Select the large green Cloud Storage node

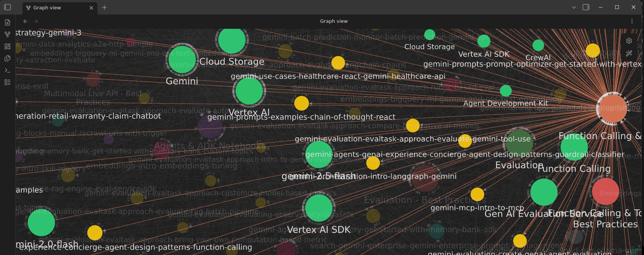[232, 40]
